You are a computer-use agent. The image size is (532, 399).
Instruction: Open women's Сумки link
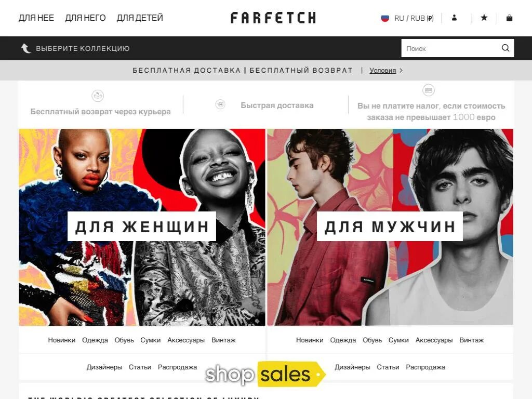click(x=150, y=340)
